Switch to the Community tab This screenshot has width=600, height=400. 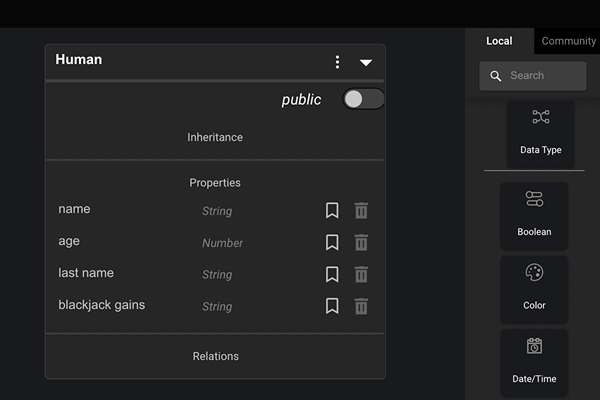(x=568, y=41)
